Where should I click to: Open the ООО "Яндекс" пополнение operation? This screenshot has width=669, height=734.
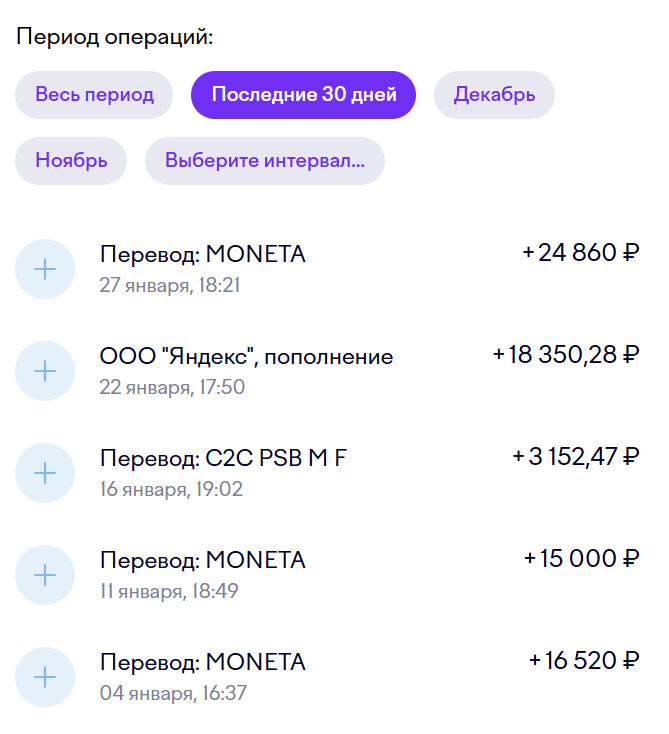[x=246, y=357]
